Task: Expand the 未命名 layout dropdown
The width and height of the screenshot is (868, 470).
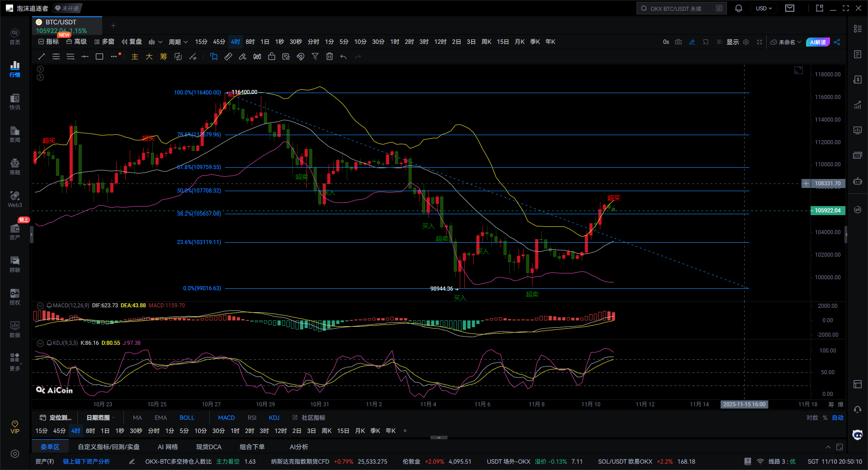Action: (x=786, y=42)
